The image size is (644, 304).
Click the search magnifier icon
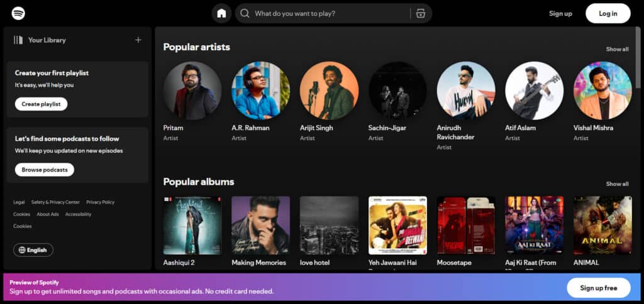tap(245, 14)
